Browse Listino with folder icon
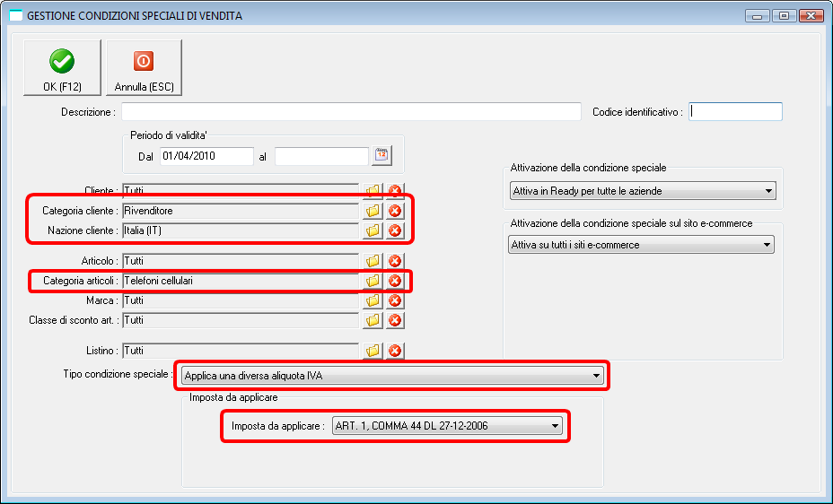The image size is (833, 504). [373, 350]
